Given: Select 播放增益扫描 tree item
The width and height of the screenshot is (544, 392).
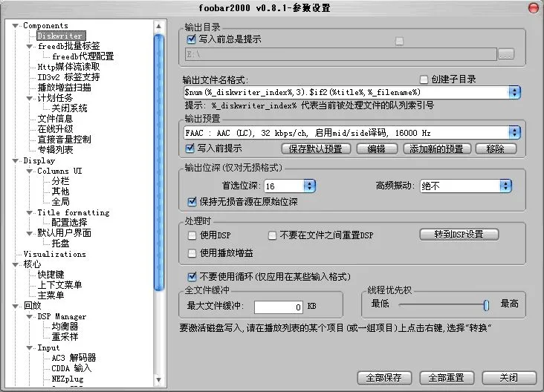Looking at the screenshot, I should click(65, 88).
